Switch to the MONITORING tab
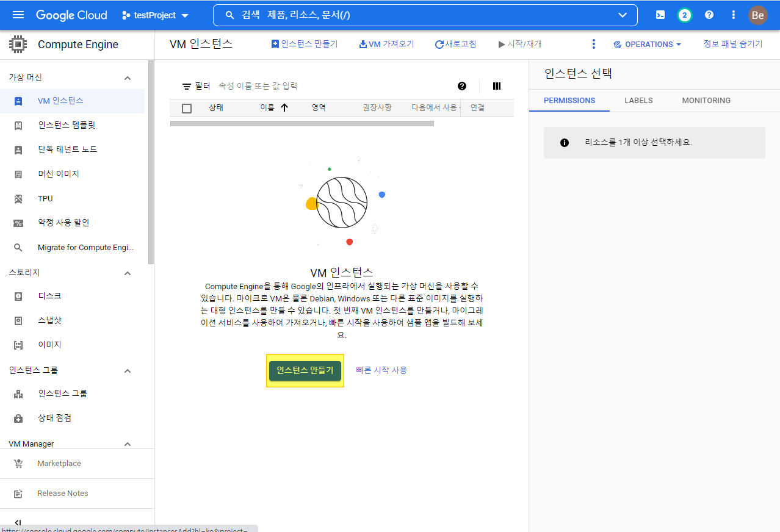 706,101
